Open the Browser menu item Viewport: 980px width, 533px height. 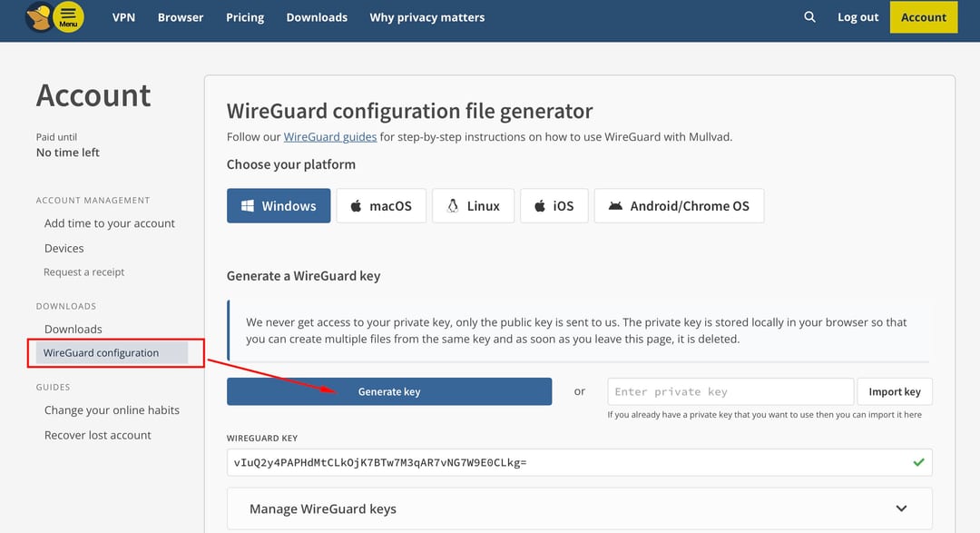[x=181, y=17]
